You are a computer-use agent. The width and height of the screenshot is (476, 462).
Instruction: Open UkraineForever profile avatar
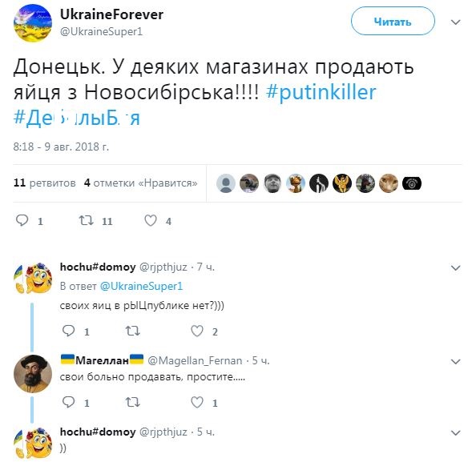33,23
